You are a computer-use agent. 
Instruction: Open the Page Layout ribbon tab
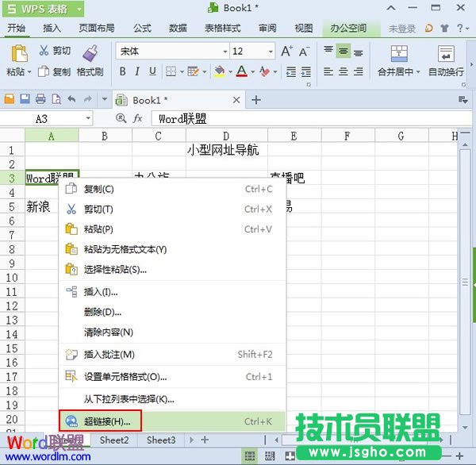pyautogui.click(x=97, y=29)
